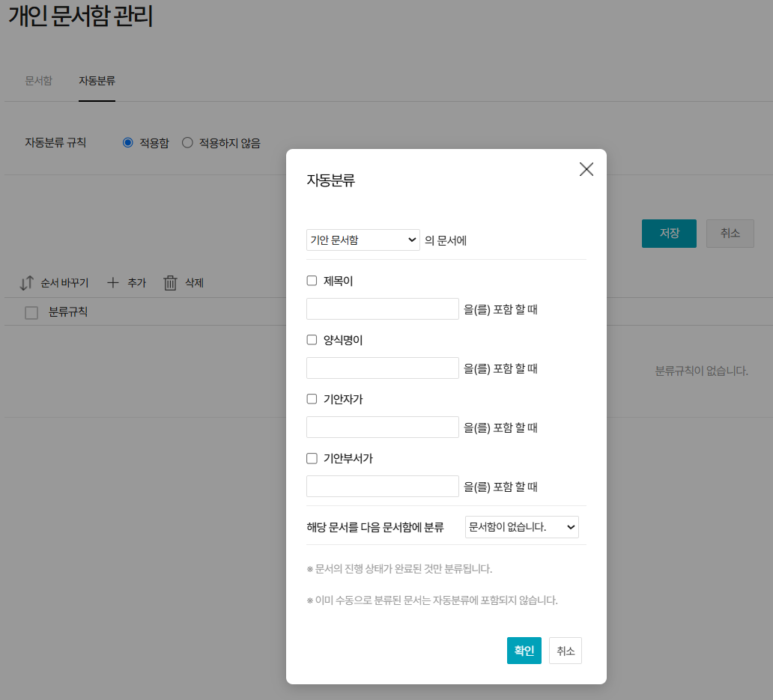Check the 제목이 checkbox
The image size is (773, 700).
[312, 281]
